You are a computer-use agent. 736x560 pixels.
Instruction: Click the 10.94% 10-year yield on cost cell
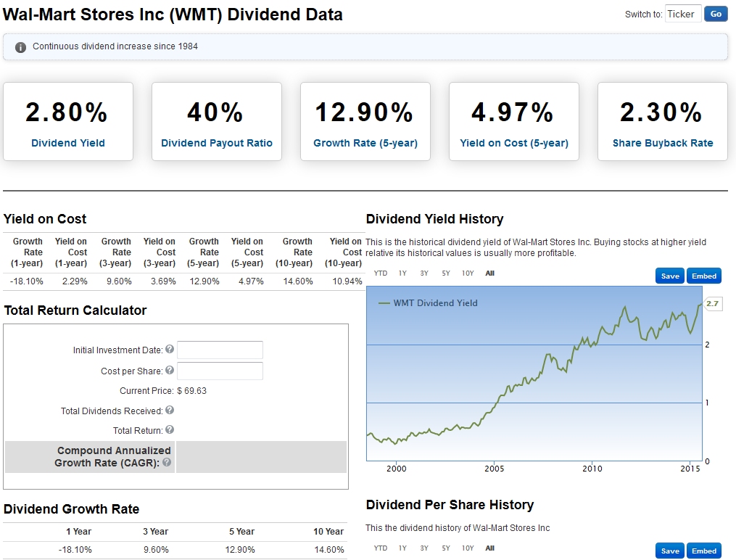(x=347, y=281)
